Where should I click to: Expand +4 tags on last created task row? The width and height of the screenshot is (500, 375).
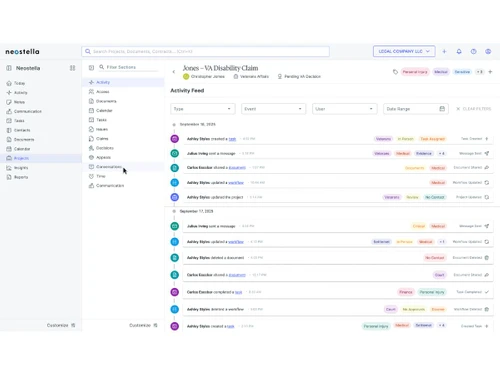(441, 325)
